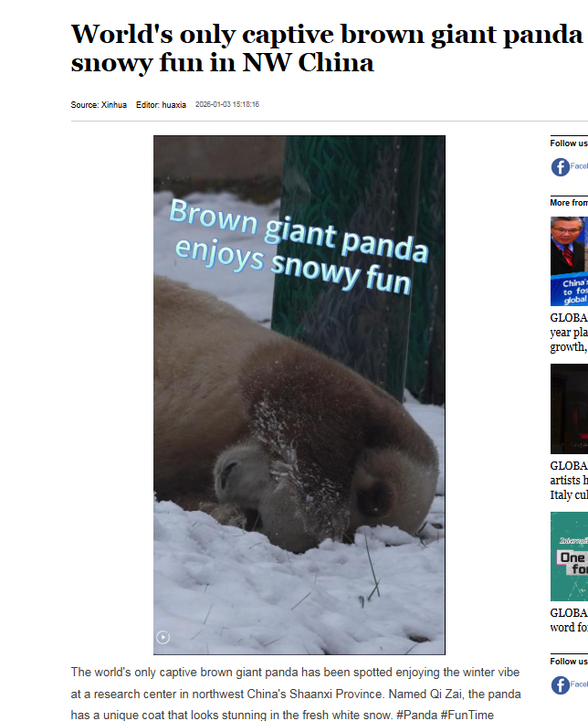Click the 2026-01-03 publish timestamp
Viewport: 588px width, 721px height.
tap(227, 104)
